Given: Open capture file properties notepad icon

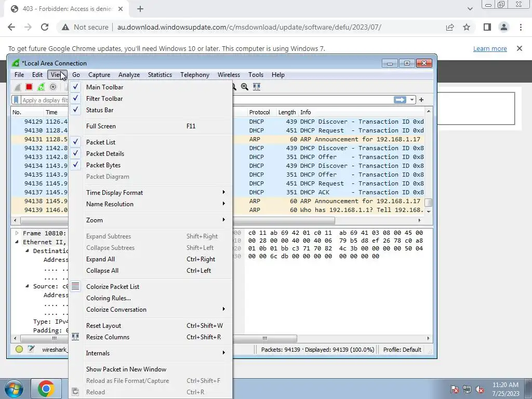Looking at the screenshot, I should 31,349.
